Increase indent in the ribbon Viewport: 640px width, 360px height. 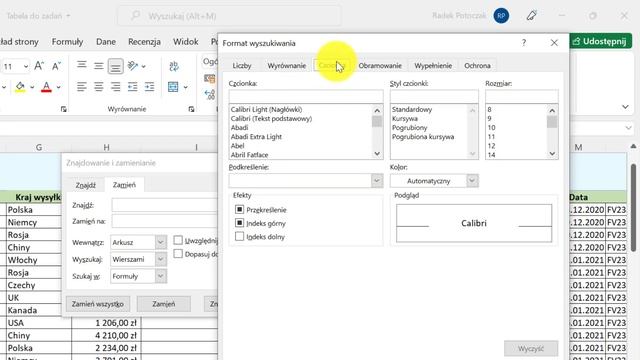150,87
